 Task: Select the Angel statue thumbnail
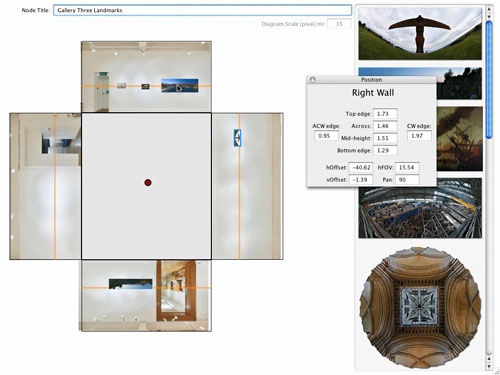(x=420, y=33)
